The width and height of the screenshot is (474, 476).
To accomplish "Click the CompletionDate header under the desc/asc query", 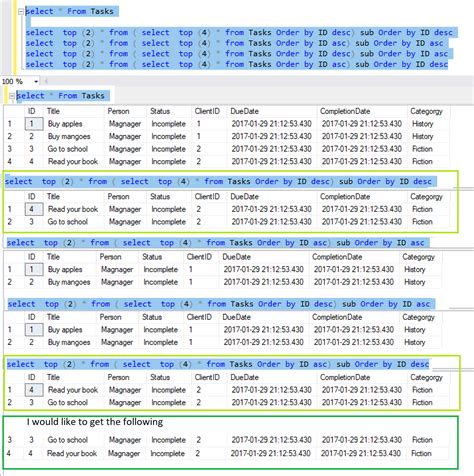I will pos(337,317).
